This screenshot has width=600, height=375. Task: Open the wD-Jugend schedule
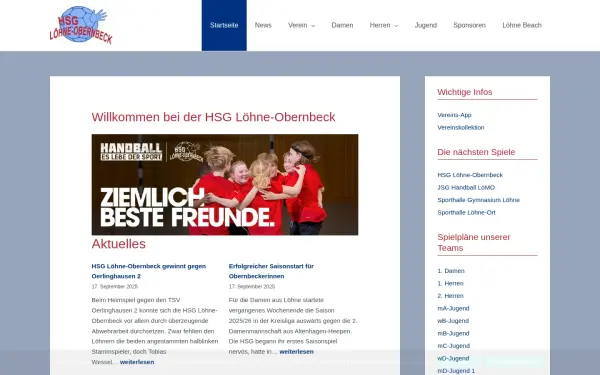[453, 358]
